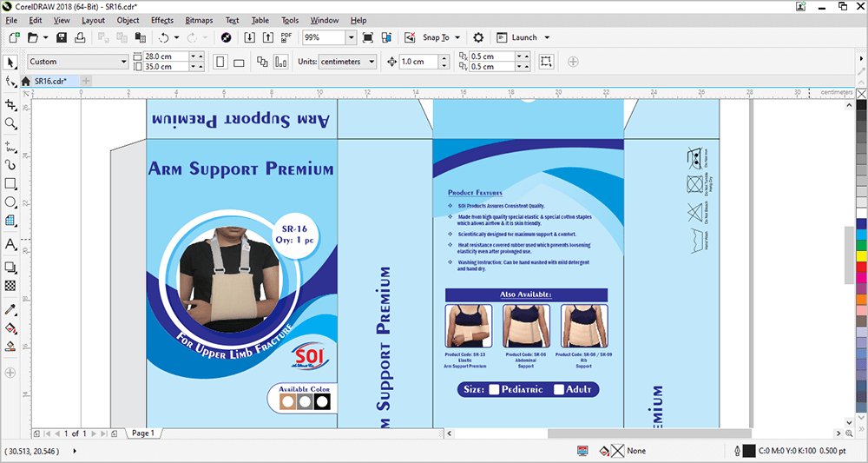Image resolution: width=868 pixels, height=463 pixels.
Task: Toggle landscape page orientation
Action: pyautogui.click(x=239, y=62)
